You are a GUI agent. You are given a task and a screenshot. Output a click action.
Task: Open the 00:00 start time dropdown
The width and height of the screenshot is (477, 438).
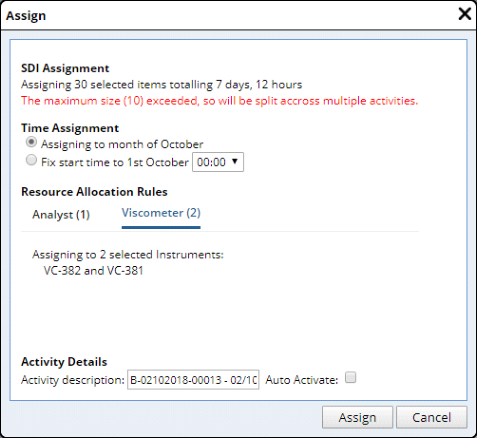[218, 162]
